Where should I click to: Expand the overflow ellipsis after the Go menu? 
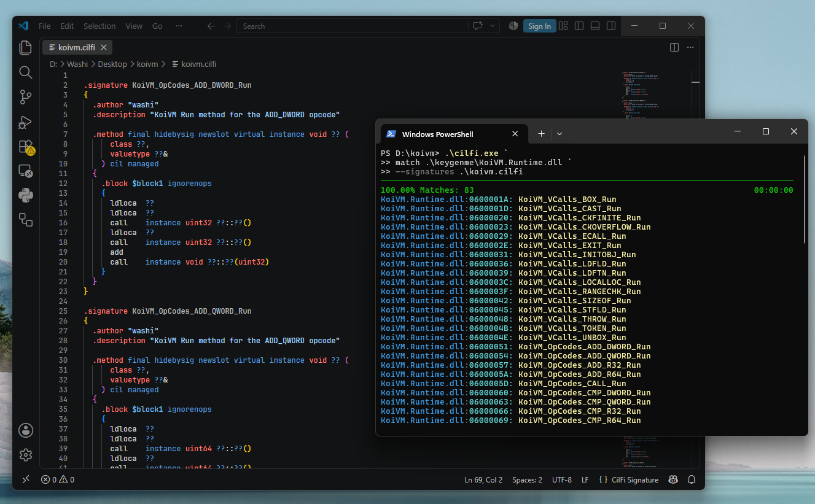click(x=179, y=26)
